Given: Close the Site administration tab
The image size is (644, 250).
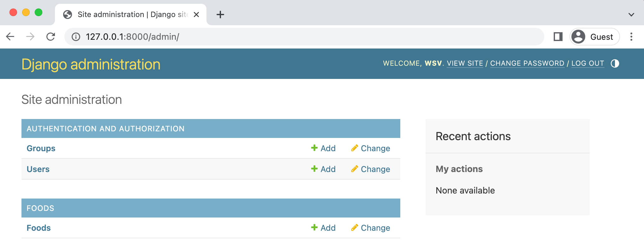Looking at the screenshot, I should click(196, 15).
